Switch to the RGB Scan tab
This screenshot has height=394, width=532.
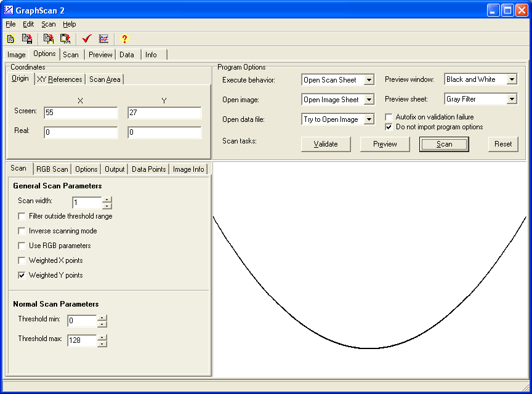52,169
